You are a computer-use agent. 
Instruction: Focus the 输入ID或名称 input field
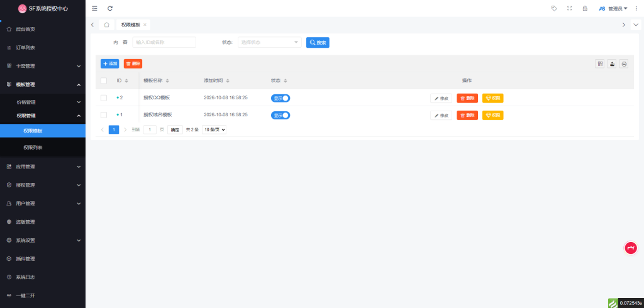164,42
